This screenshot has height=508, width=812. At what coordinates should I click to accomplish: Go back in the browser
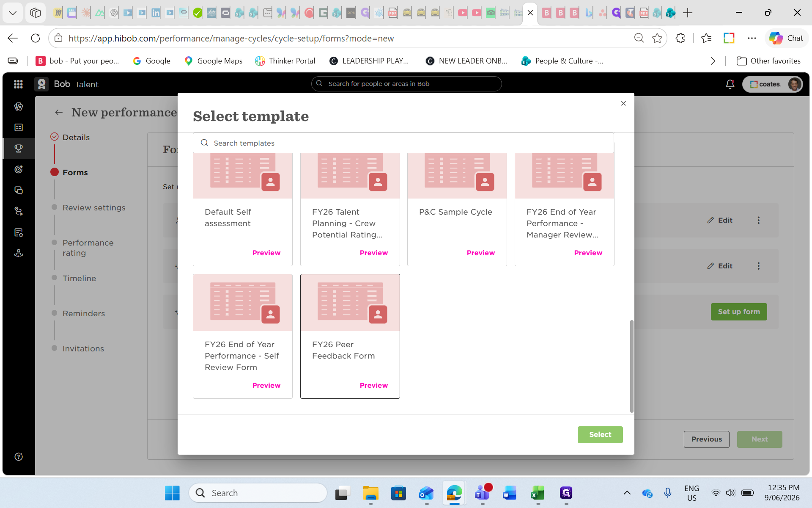pyautogui.click(x=13, y=38)
